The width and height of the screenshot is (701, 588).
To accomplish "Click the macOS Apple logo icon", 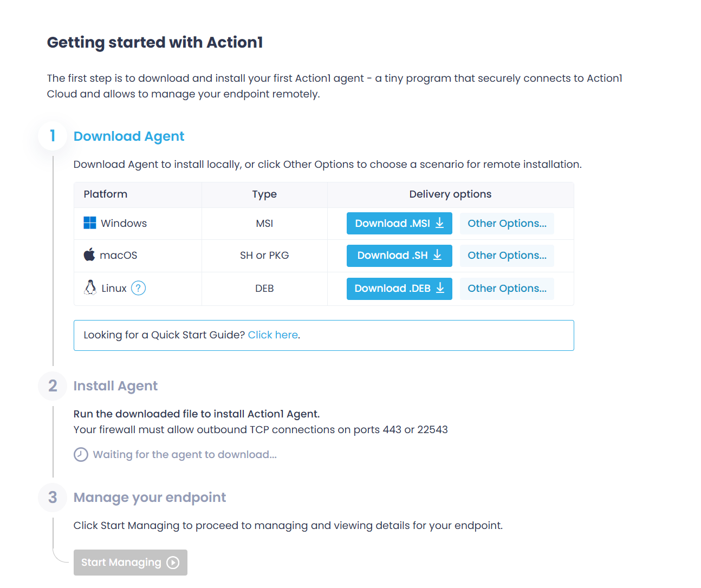I will pos(89,255).
